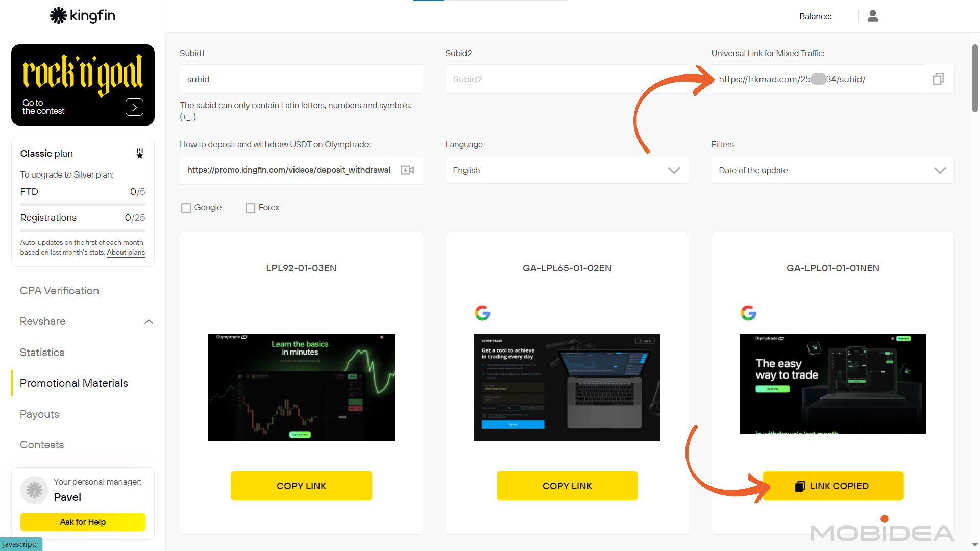This screenshot has height=551, width=980.
Task: Click the clipboard icon inside LINK COPIED button
Action: coord(799,486)
